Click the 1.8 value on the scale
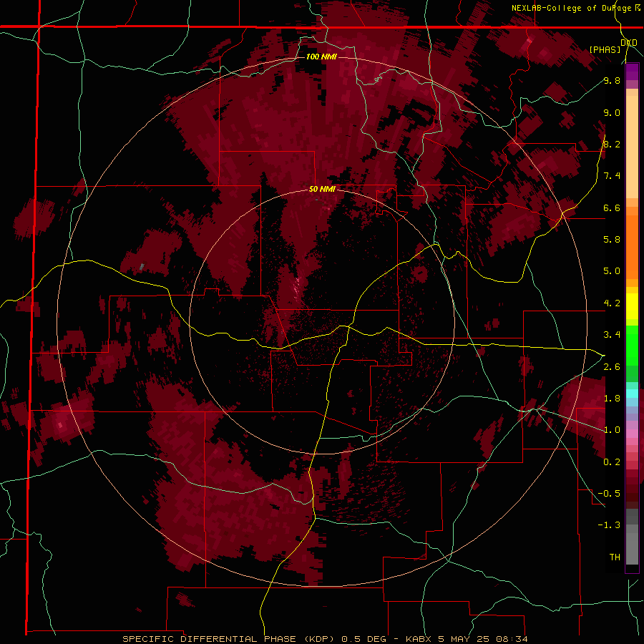644x644 pixels. 612,399
